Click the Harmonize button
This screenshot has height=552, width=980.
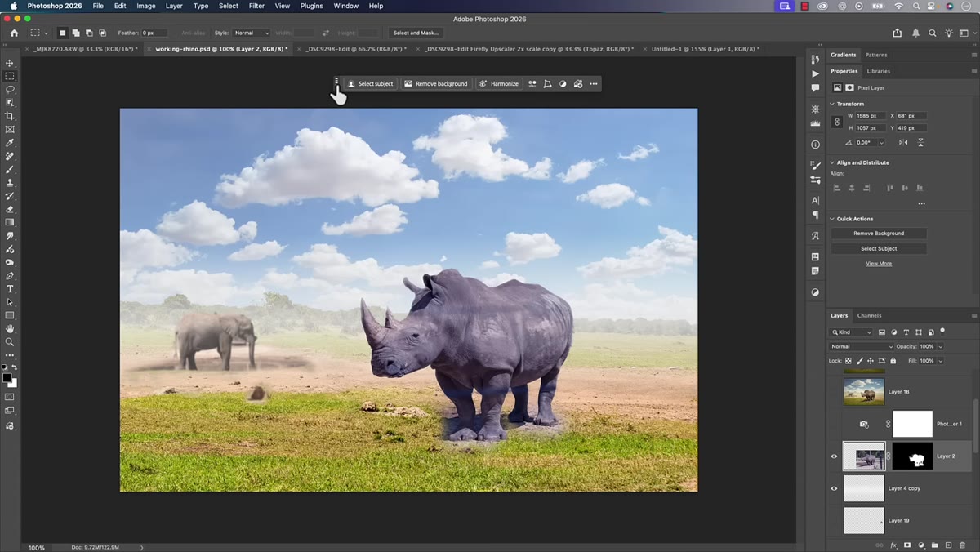coord(499,83)
